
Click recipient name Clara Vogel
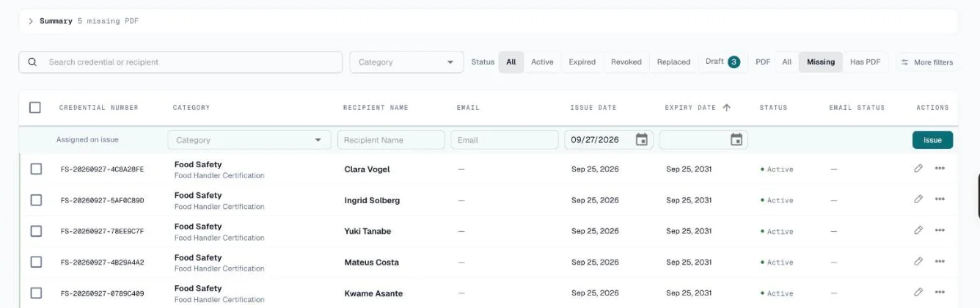367,169
